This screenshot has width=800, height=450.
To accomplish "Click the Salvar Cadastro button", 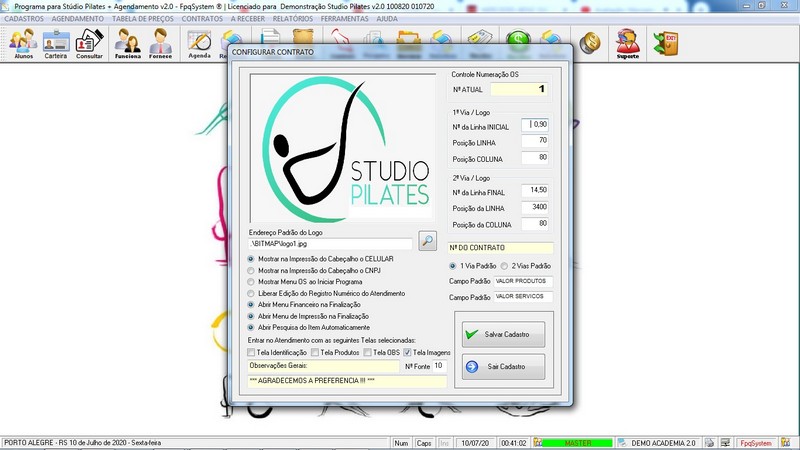I will (x=504, y=335).
